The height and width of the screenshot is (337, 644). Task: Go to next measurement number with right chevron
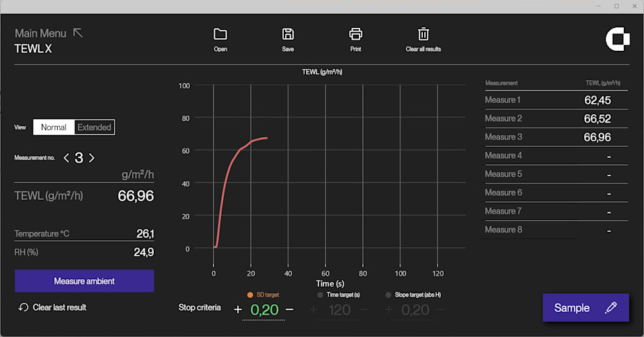click(92, 158)
